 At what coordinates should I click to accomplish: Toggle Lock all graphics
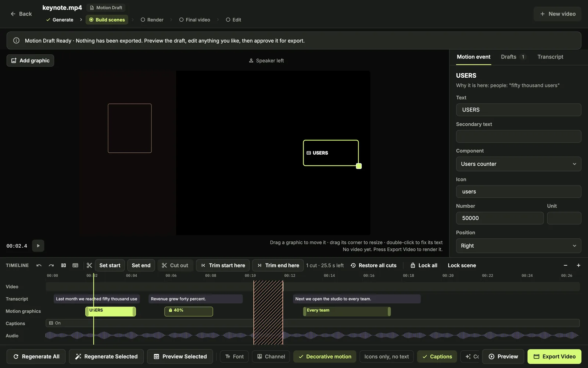click(424, 265)
